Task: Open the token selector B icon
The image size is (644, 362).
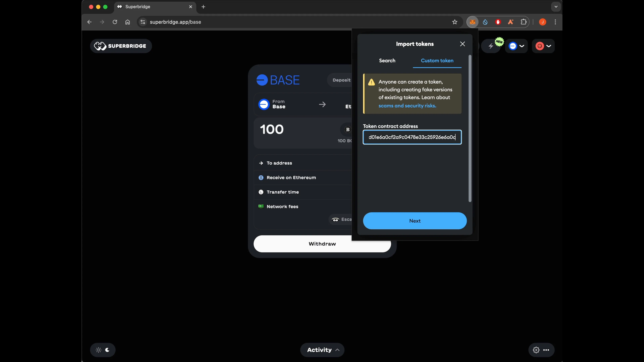Action: pyautogui.click(x=347, y=130)
